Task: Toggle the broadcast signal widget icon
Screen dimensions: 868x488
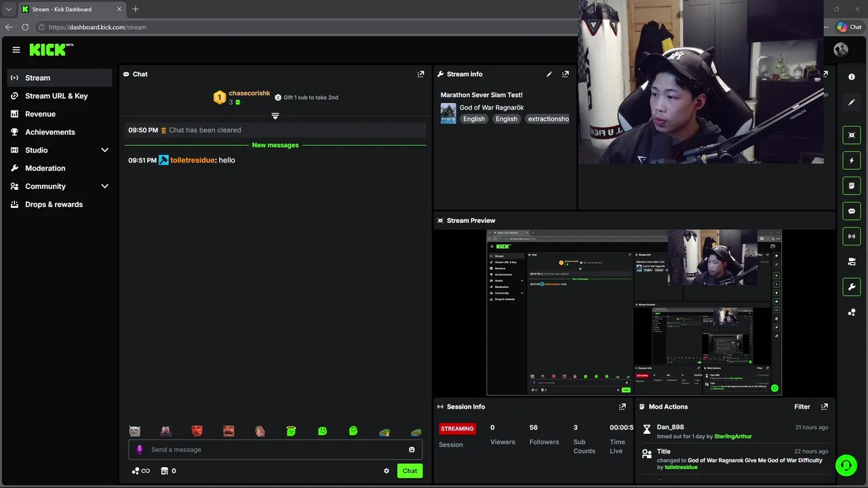Action: [852, 236]
